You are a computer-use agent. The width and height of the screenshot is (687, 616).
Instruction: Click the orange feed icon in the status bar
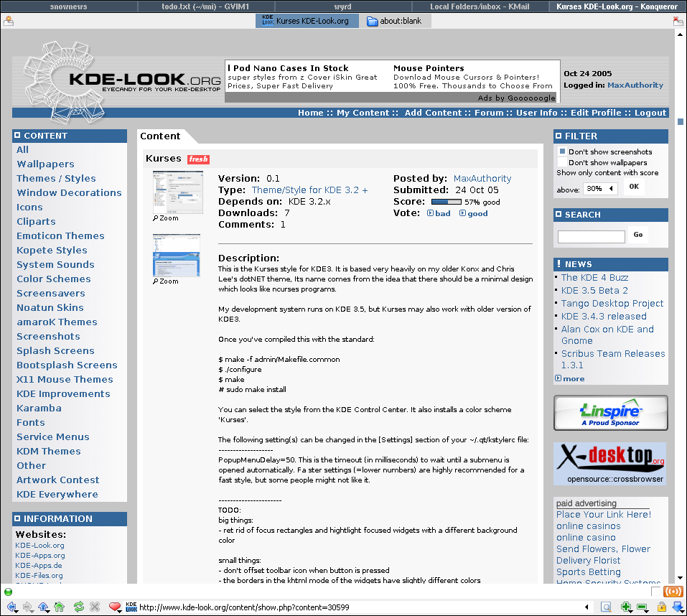click(x=673, y=592)
